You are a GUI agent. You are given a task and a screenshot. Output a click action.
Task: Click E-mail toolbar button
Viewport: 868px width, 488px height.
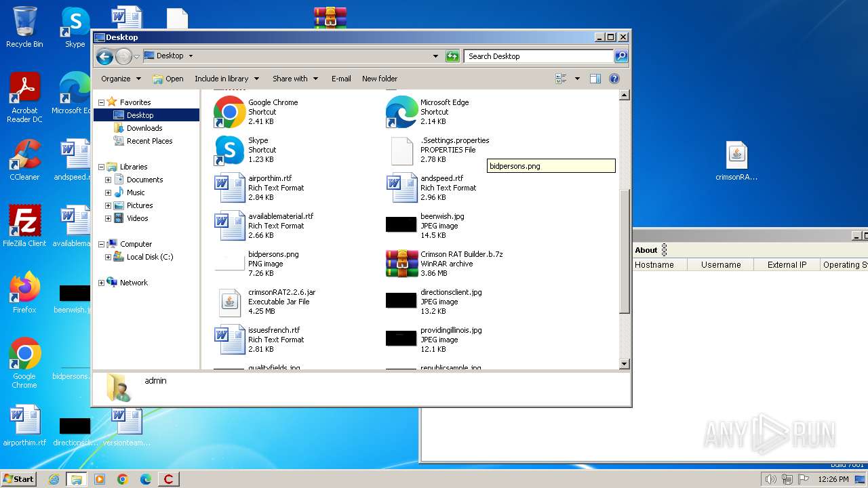(341, 79)
